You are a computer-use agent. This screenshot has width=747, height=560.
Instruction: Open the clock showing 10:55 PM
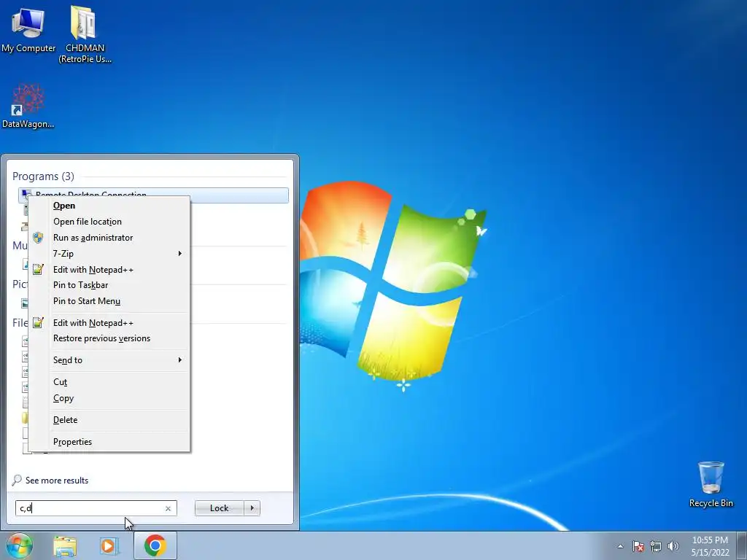(x=710, y=546)
